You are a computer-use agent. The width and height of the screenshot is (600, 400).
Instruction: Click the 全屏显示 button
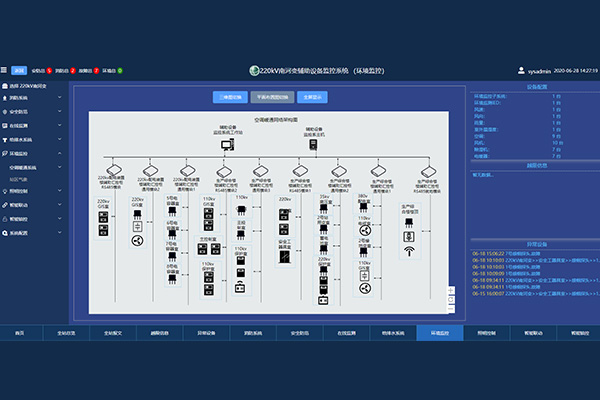(x=313, y=98)
